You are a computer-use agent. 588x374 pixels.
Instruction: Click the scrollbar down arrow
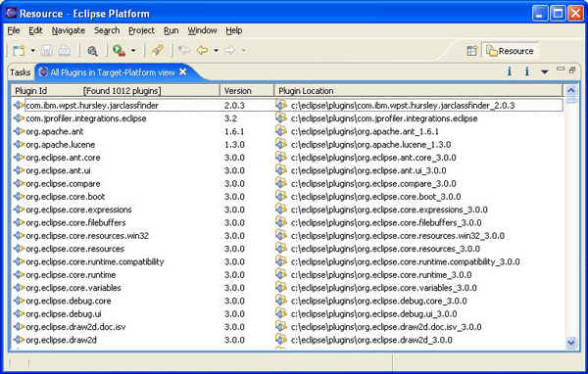point(571,343)
